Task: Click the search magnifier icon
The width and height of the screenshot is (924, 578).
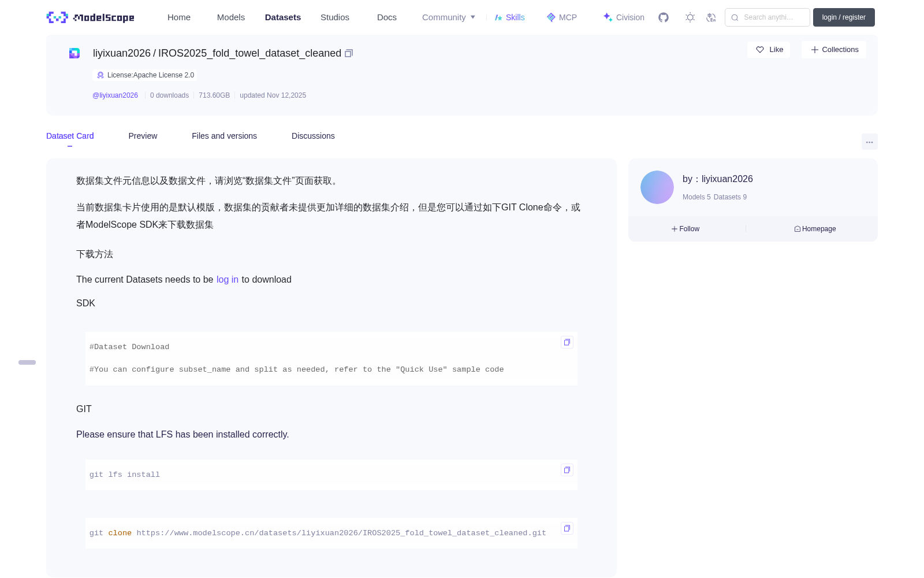Action: click(x=735, y=17)
